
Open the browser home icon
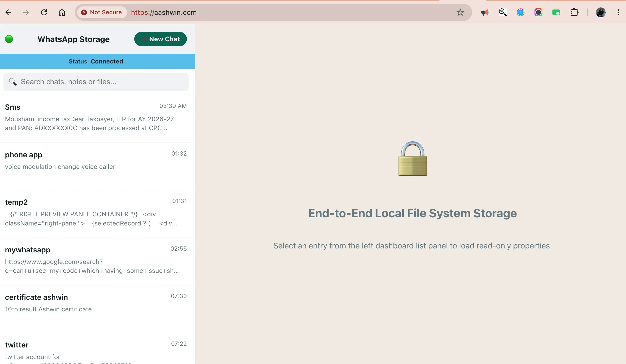[x=62, y=12]
